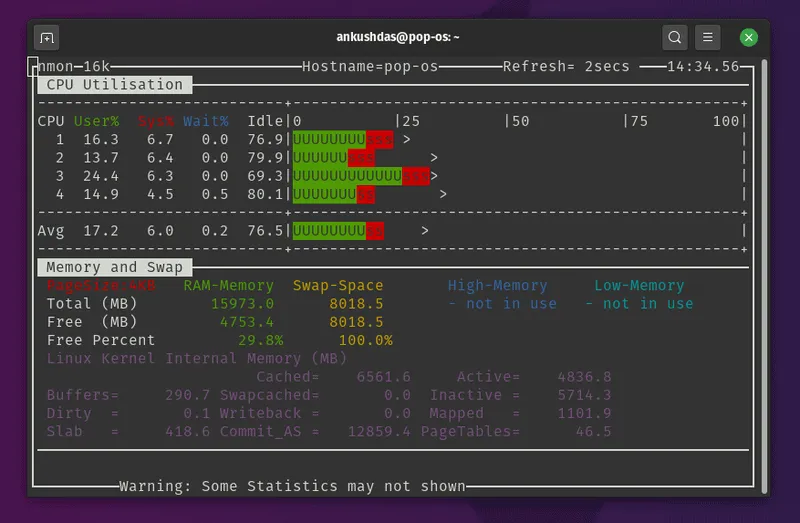Click the High-Memory column heading
The image size is (800, 523).
coord(497,286)
